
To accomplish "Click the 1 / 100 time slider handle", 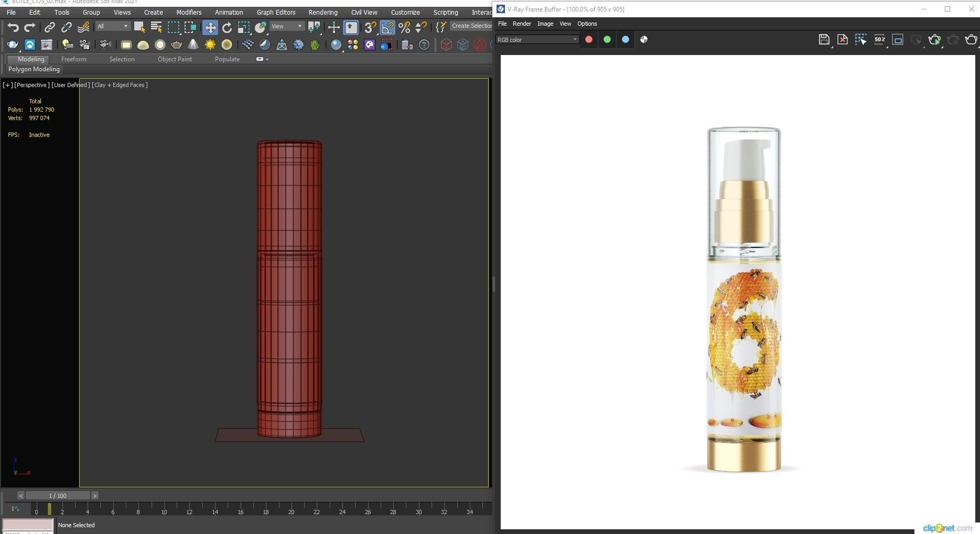I will pyautogui.click(x=58, y=496).
